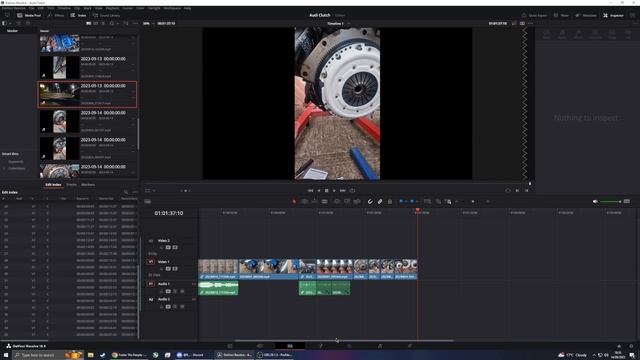Image resolution: width=640 pixels, height=360 pixels.
Task: Open the Sound Library panel
Action: tap(106, 15)
